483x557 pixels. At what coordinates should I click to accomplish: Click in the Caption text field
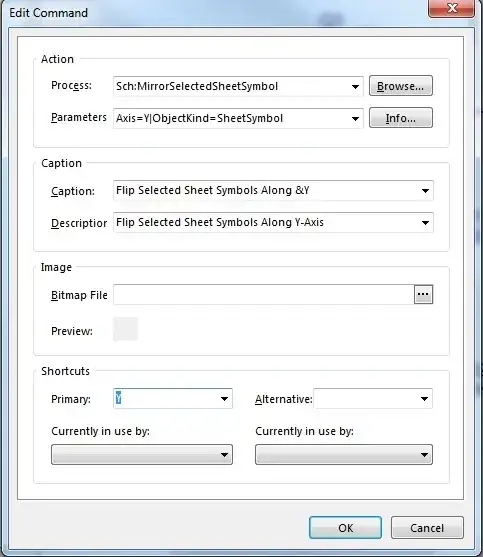click(266, 191)
